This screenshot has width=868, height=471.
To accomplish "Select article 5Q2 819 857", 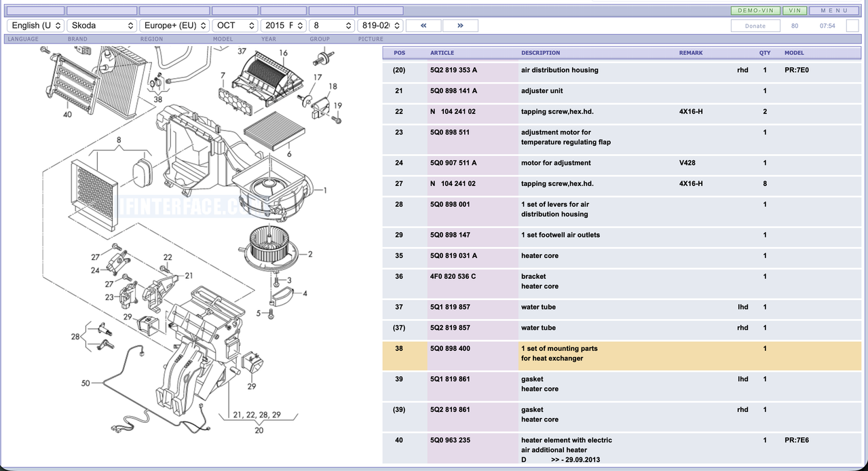I will tap(450, 328).
